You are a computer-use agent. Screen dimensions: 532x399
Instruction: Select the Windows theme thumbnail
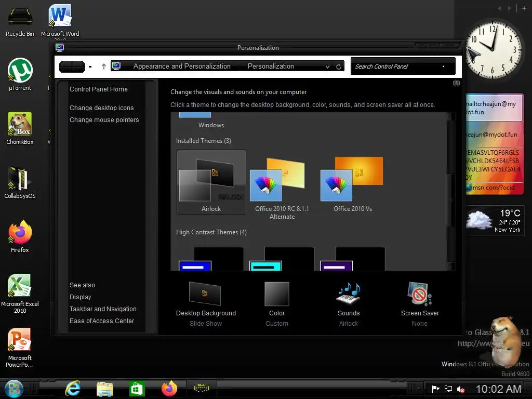pos(211,121)
